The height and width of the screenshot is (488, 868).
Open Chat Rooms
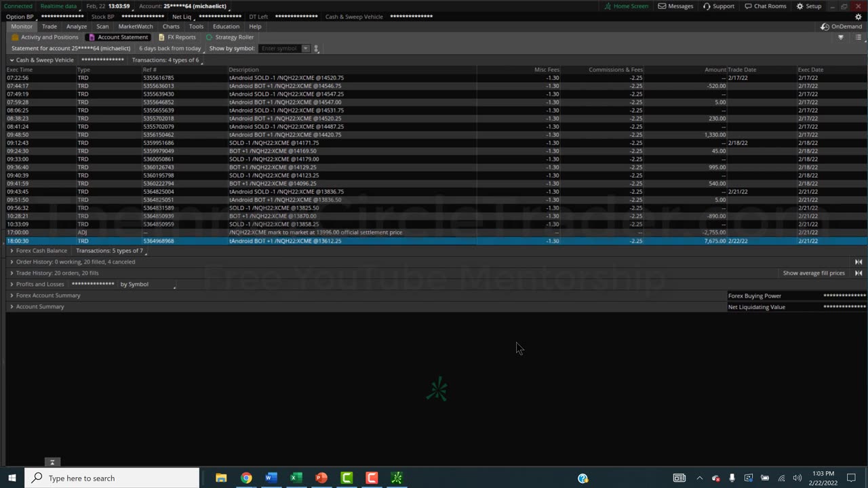pos(765,6)
